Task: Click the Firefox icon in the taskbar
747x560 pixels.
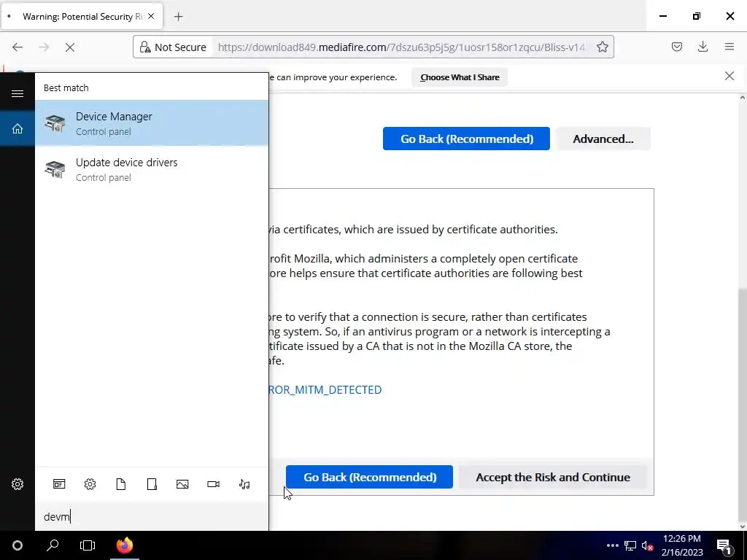Action: [x=125, y=545]
